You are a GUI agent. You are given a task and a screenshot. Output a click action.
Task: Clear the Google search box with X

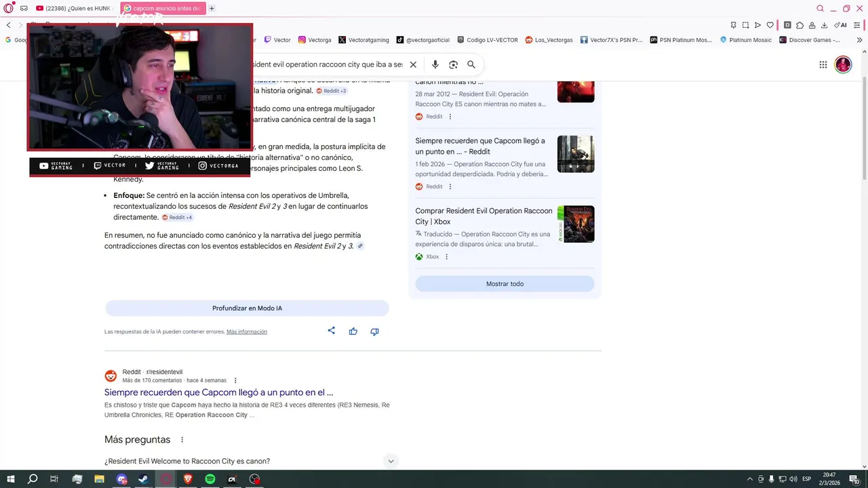[x=413, y=64]
